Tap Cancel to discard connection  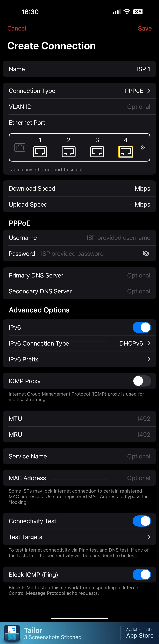tap(17, 28)
